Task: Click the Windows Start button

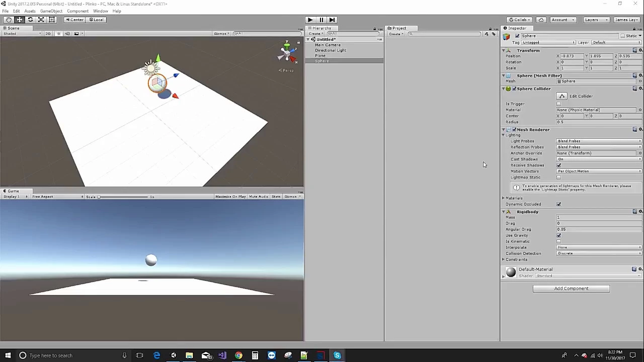Action: (8, 355)
